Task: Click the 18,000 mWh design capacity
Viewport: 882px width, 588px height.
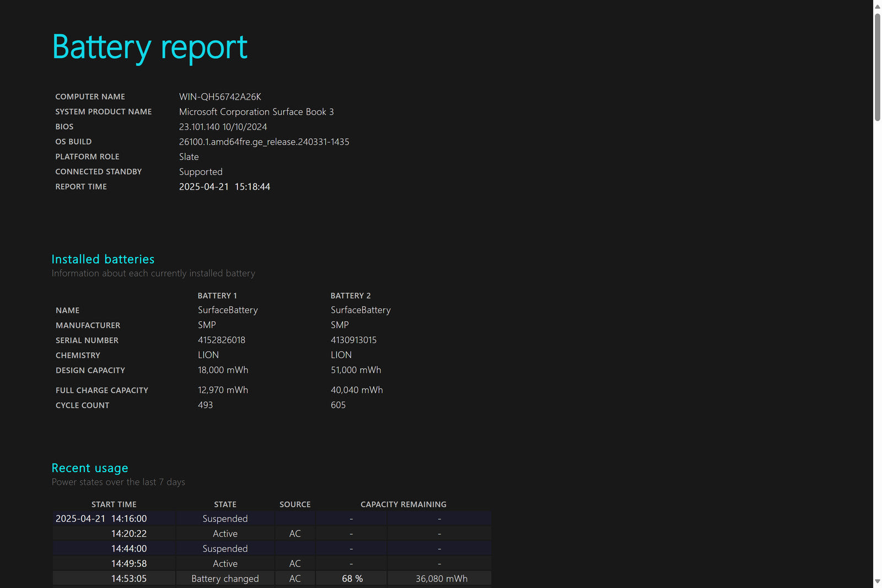Action: click(223, 370)
